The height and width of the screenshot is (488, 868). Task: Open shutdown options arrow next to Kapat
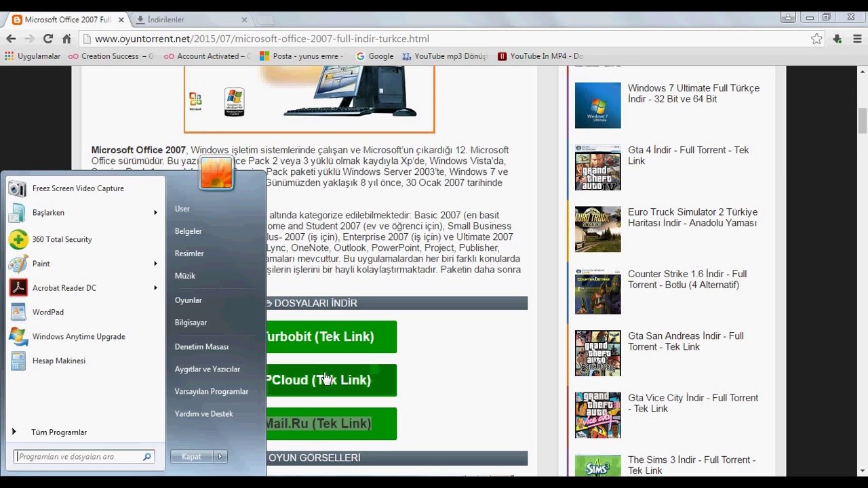[x=220, y=457]
